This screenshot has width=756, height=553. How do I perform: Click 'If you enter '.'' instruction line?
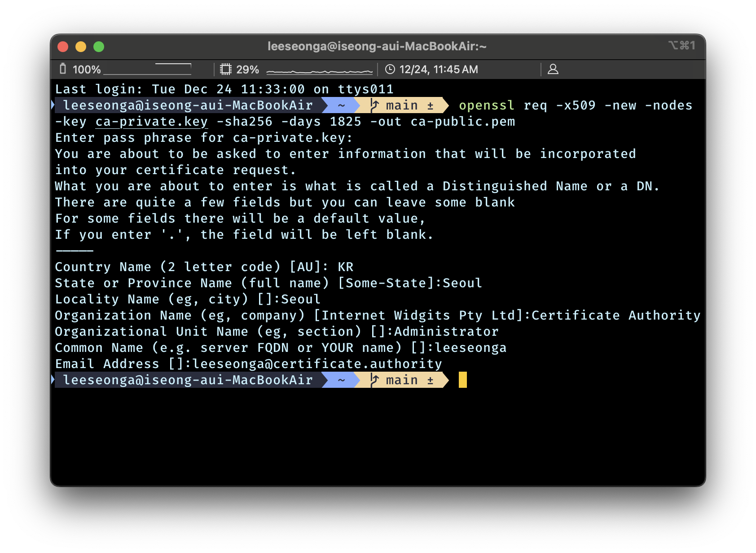244,235
